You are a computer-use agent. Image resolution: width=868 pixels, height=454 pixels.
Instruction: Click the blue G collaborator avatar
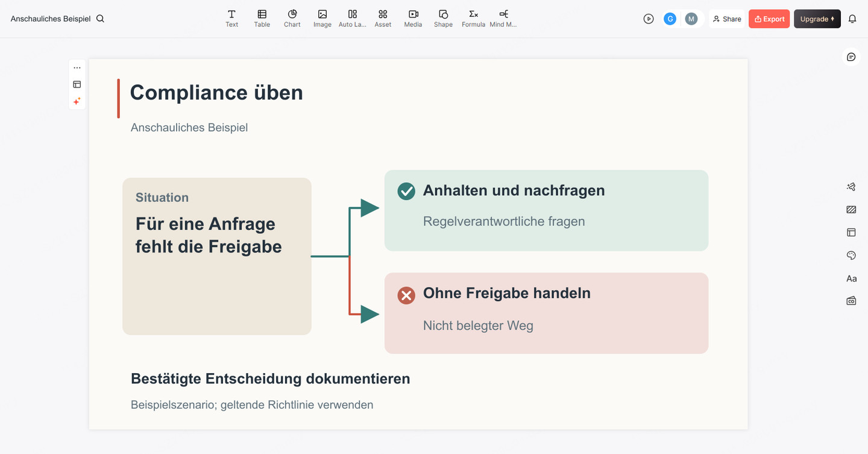click(670, 19)
